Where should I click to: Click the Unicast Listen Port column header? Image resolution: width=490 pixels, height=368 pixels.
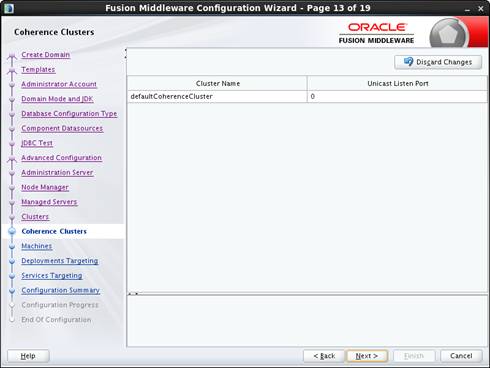click(397, 83)
